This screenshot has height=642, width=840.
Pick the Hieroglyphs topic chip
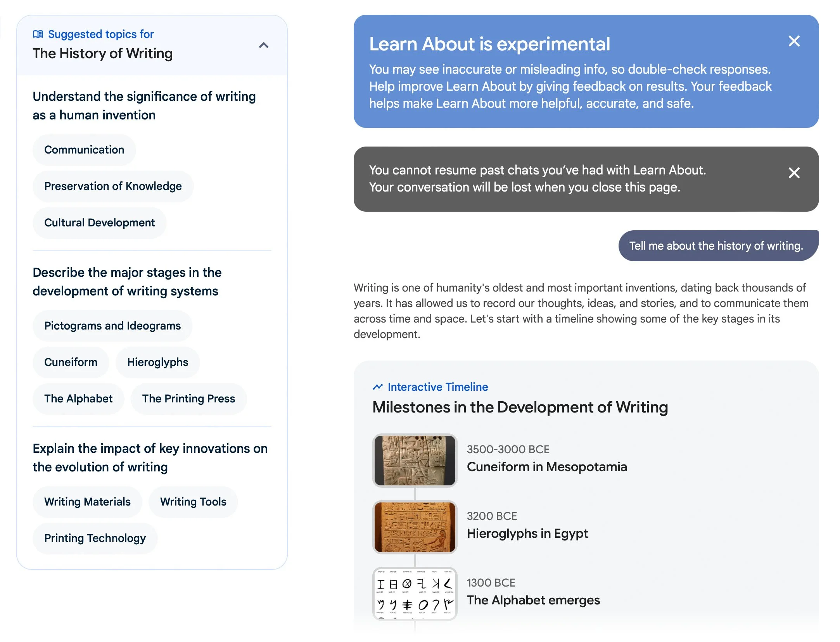[157, 362]
